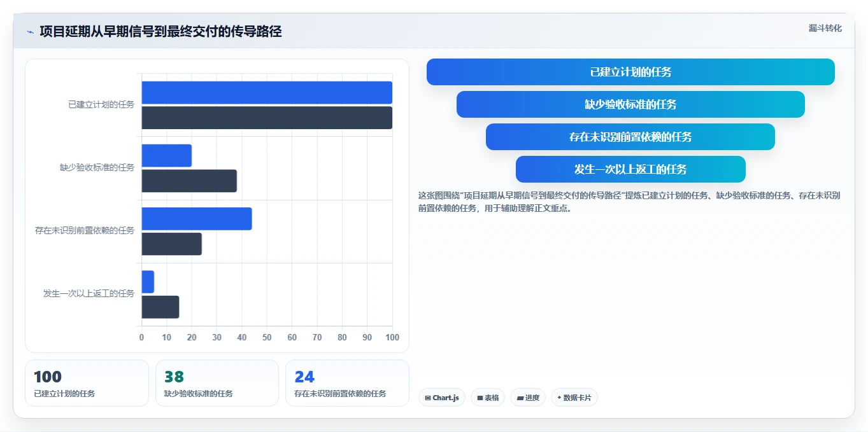
Task: Open the data card showing 100
Action: tap(87, 383)
